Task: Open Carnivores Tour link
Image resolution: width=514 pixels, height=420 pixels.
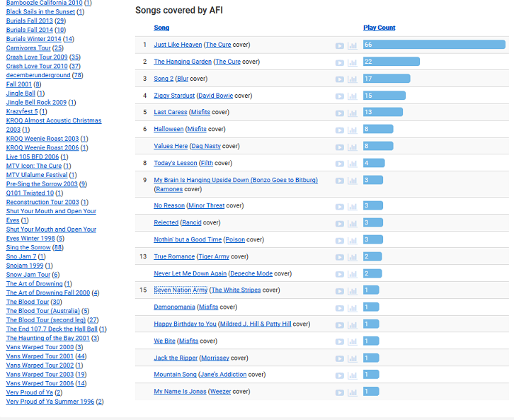Action: coord(28,48)
